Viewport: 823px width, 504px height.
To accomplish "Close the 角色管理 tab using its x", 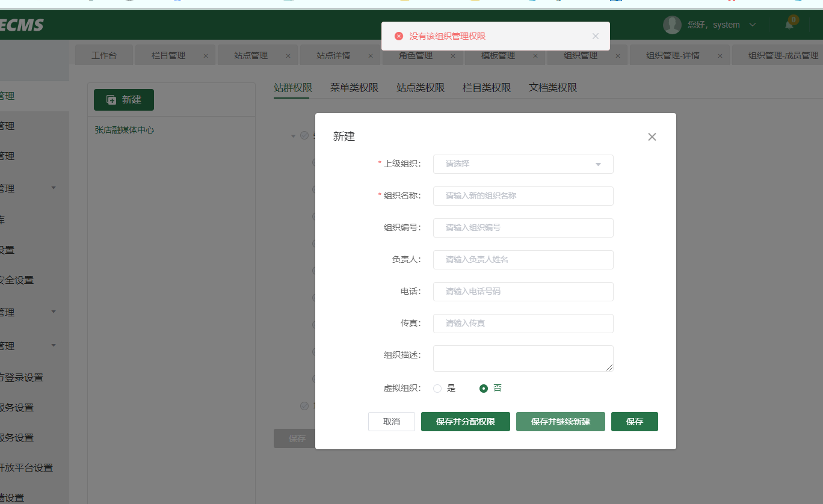I will 453,56.
